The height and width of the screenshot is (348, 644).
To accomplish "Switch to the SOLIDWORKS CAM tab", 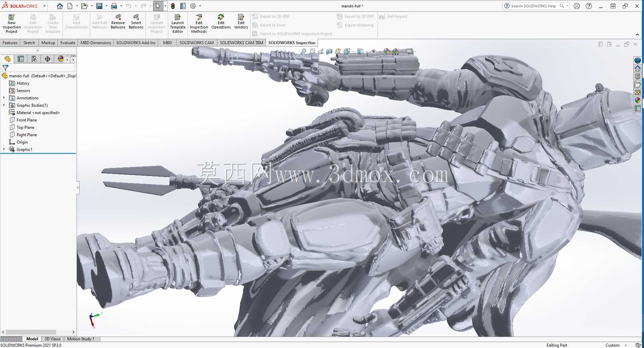I will tap(197, 43).
